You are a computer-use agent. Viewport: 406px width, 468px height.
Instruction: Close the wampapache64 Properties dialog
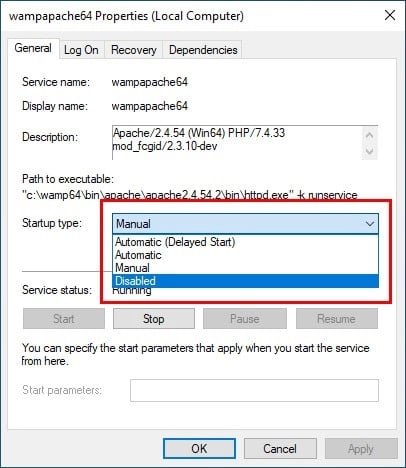point(390,15)
